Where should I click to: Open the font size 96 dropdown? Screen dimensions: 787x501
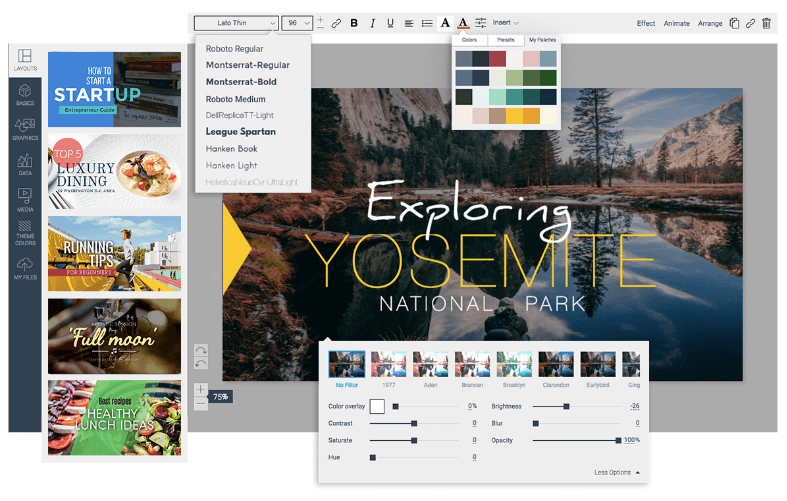click(297, 23)
